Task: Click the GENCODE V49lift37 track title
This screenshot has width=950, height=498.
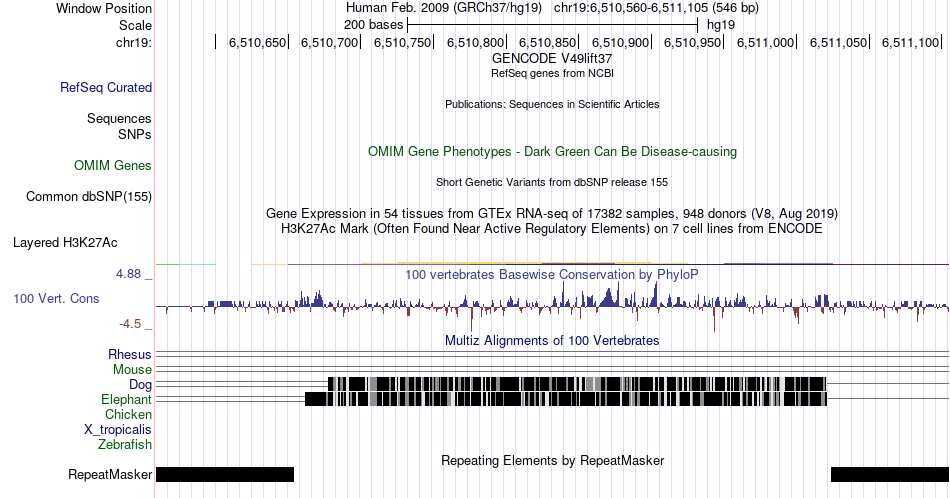Action: (552, 59)
